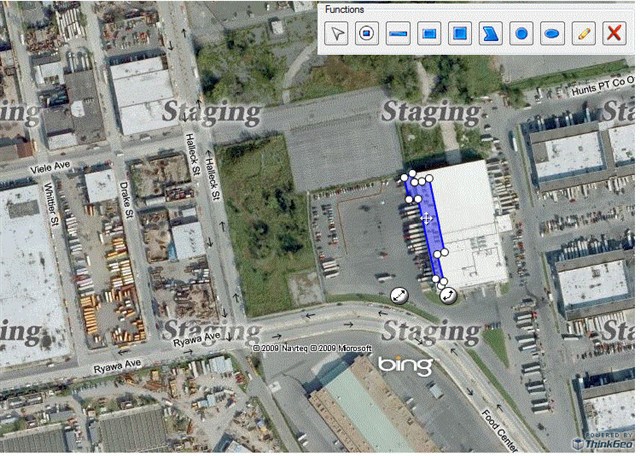This screenshot has height=456, width=640.
Task: Activate the line drawing tool
Action: (398, 33)
